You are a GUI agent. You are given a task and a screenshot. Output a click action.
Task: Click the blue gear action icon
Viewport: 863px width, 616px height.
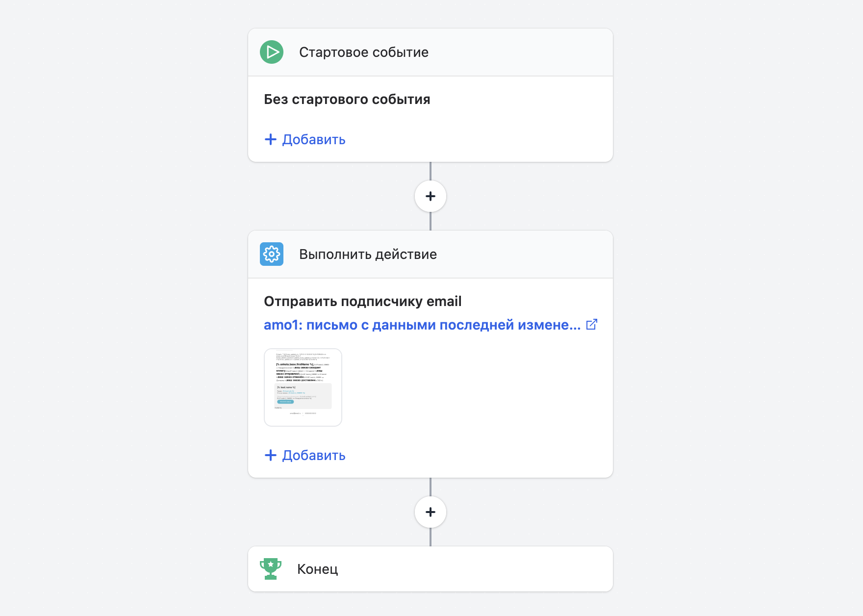click(x=272, y=254)
